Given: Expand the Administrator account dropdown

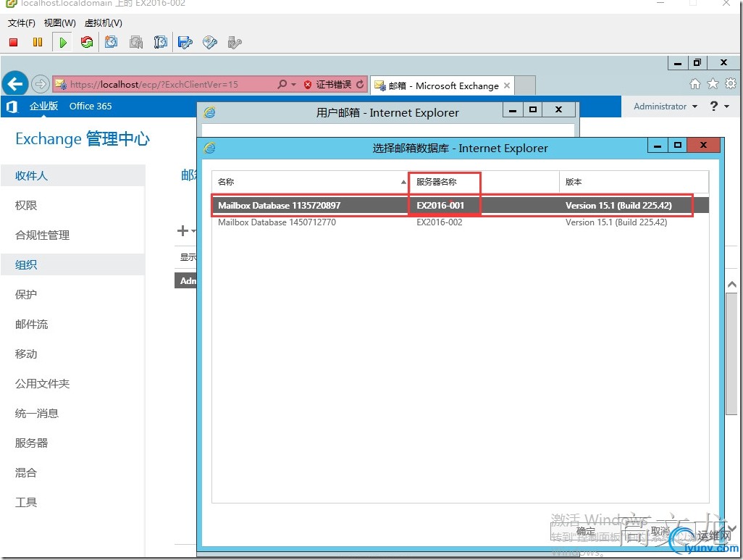Looking at the screenshot, I should pyautogui.click(x=694, y=106).
